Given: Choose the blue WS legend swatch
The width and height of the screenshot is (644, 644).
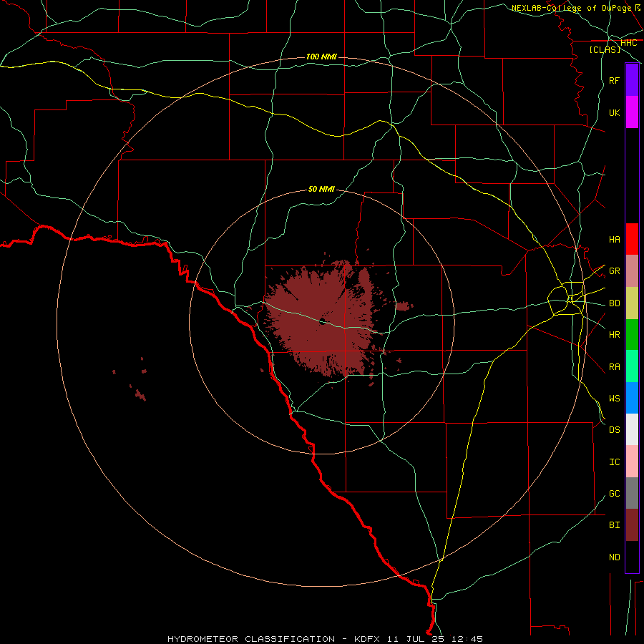Looking at the screenshot, I should click(x=632, y=398).
